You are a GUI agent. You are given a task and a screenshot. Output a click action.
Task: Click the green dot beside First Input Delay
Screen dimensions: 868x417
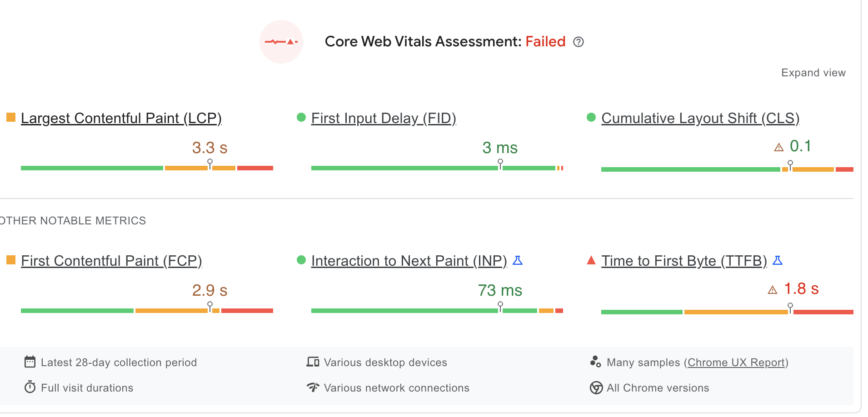pos(301,117)
